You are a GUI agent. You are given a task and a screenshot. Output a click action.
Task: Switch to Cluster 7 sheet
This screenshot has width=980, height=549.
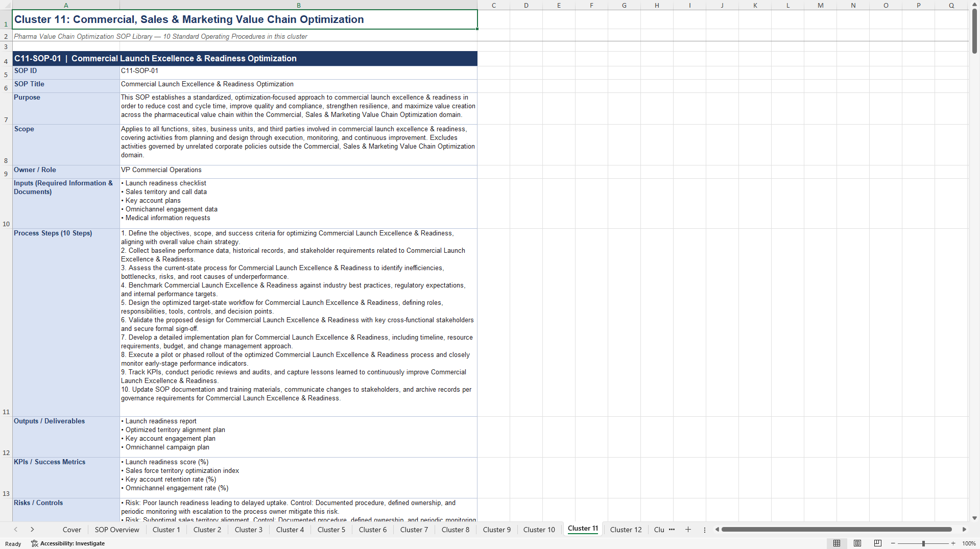coord(414,530)
